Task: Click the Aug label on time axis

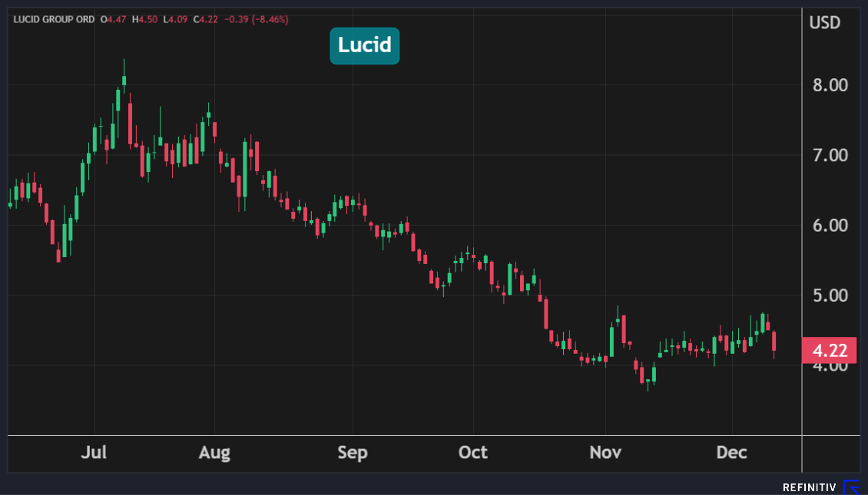Action: point(214,453)
